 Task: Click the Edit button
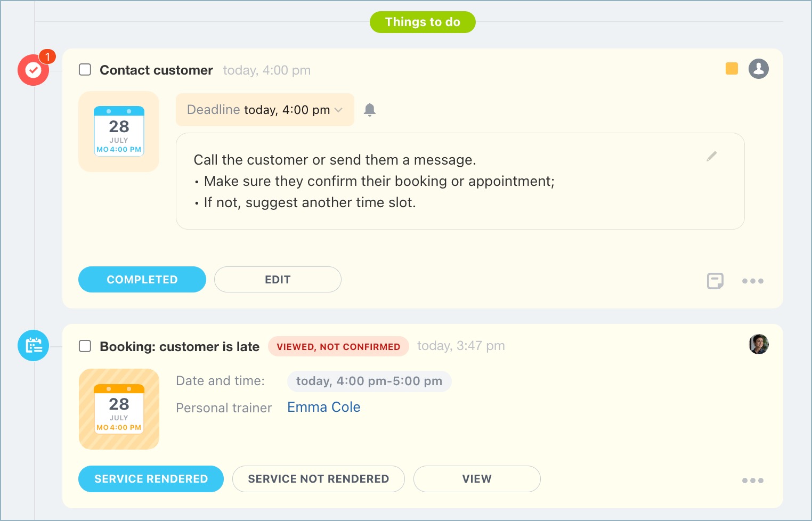tap(278, 280)
